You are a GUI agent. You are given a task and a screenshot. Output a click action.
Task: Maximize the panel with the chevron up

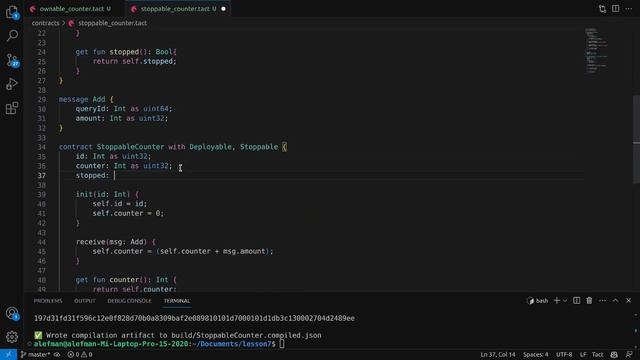click(616, 301)
